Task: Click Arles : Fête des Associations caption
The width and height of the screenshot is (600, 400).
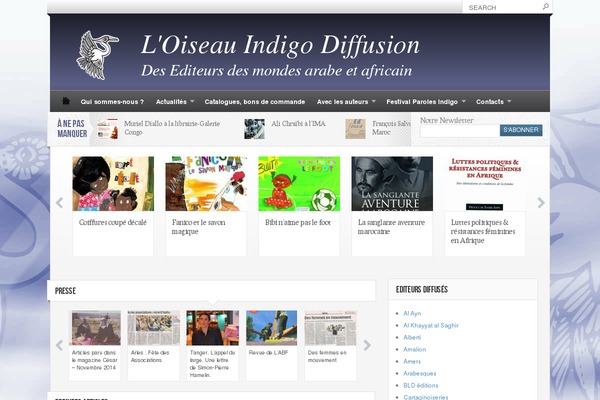Action: [x=150, y=356]
